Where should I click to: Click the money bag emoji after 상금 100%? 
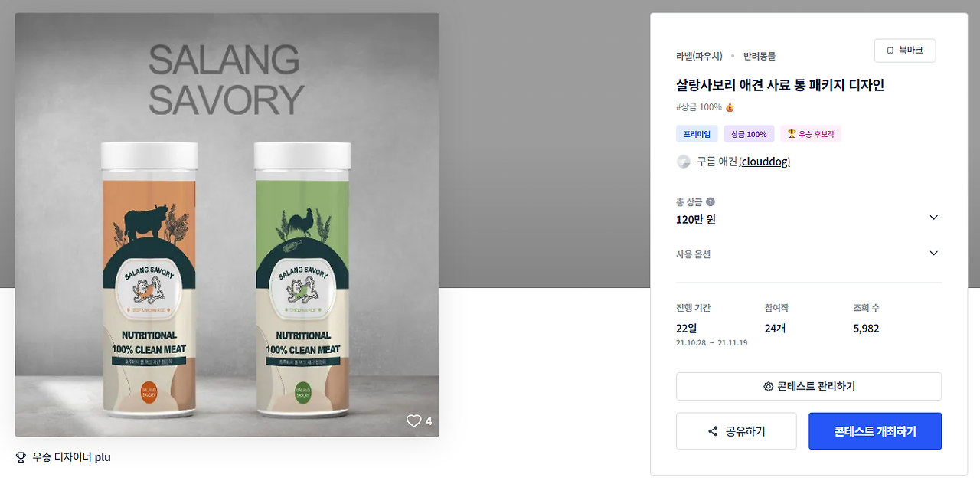(x=730, y=107)
